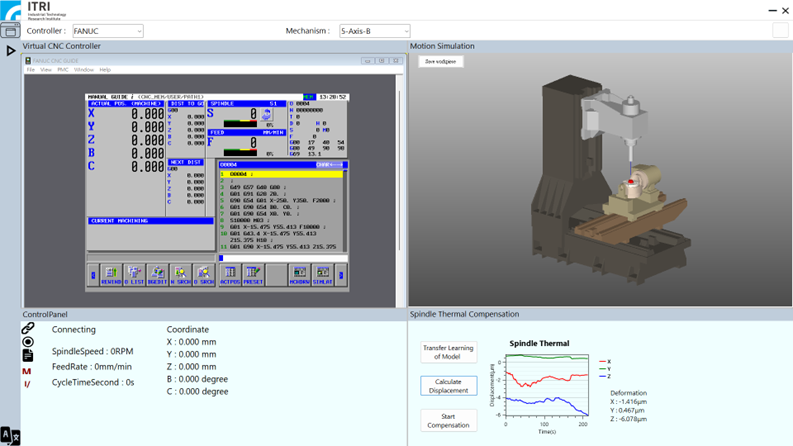Click the MCHDRW softkey
The image size is (793, 446).
299,273
